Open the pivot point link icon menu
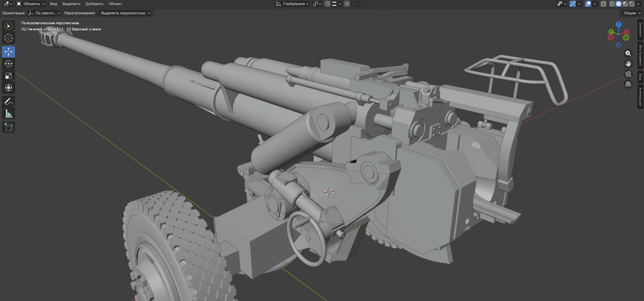This screenshot has width=644, height=301. coord(317,4)
